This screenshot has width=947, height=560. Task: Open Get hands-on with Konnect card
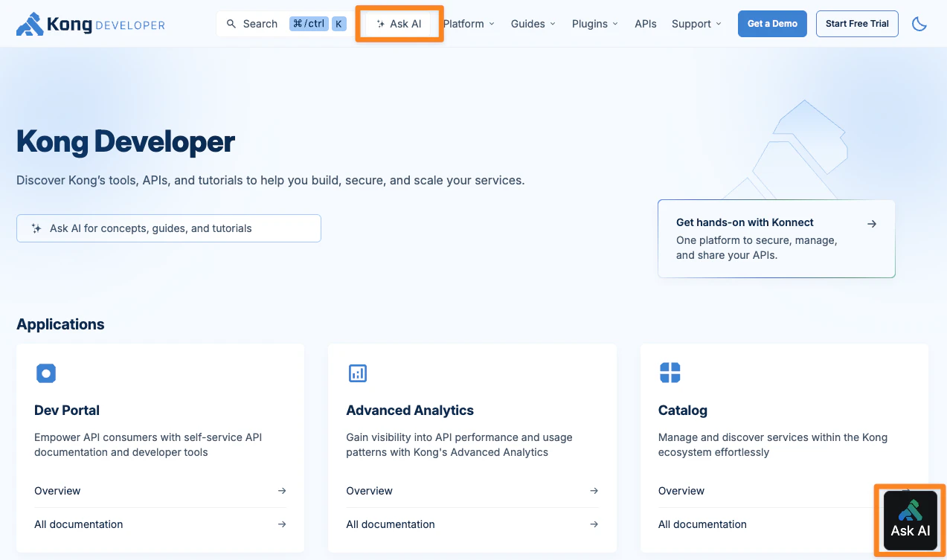click(x=777, y=239)
